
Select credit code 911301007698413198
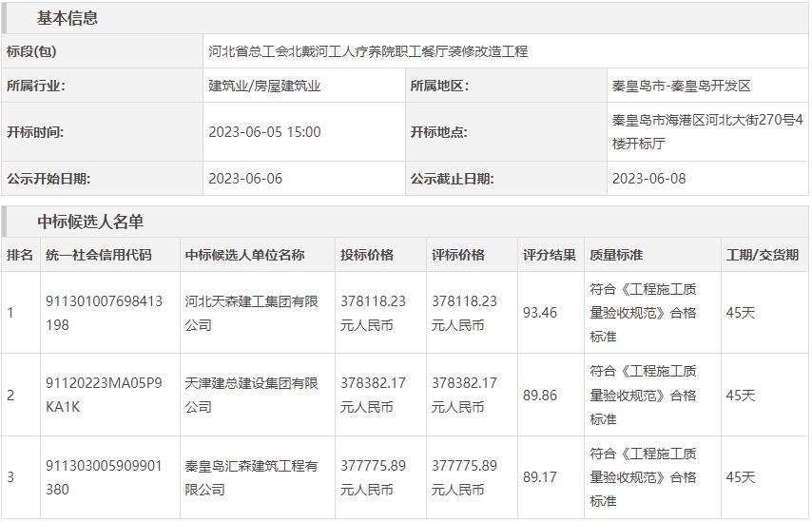(104, 313)
